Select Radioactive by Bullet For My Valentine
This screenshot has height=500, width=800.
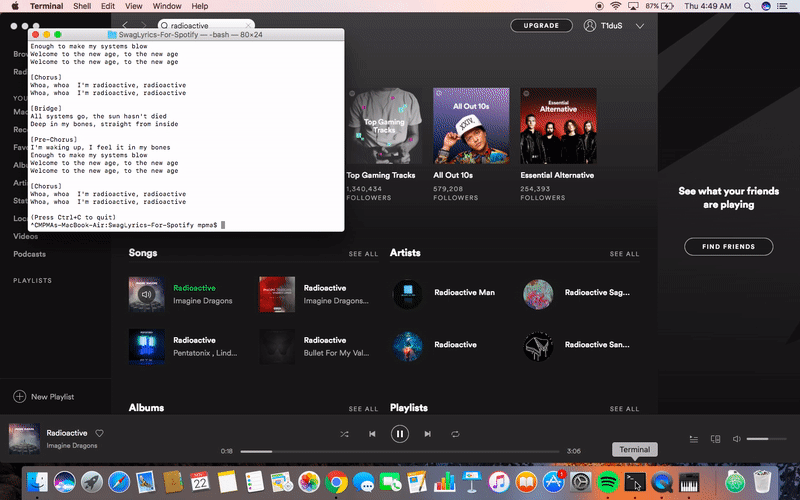coord(324,340)
